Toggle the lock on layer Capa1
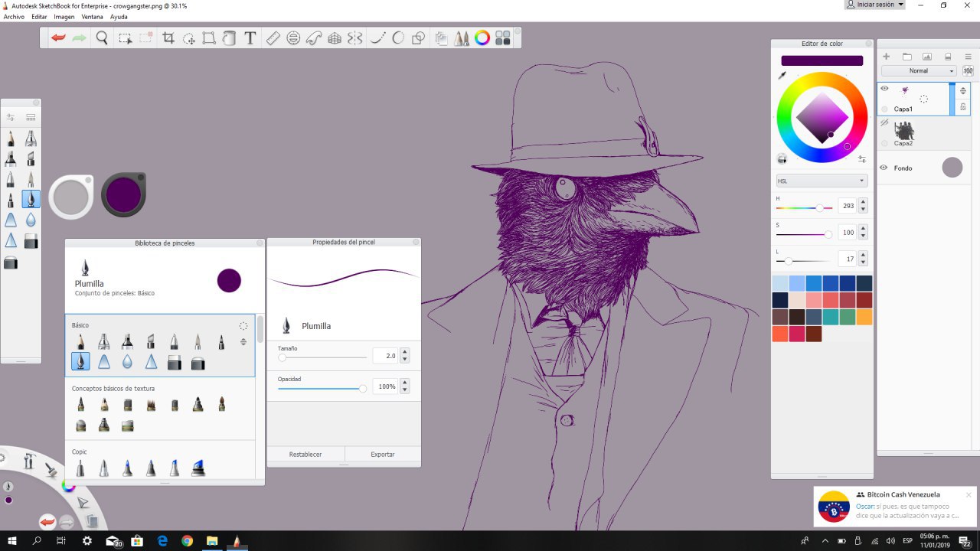Image resolution: width=980 pixels, height=551 pixels. (963, 106)
